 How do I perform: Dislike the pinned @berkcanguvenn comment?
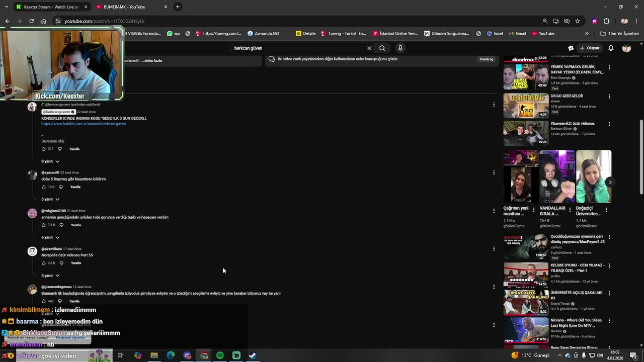60,149
